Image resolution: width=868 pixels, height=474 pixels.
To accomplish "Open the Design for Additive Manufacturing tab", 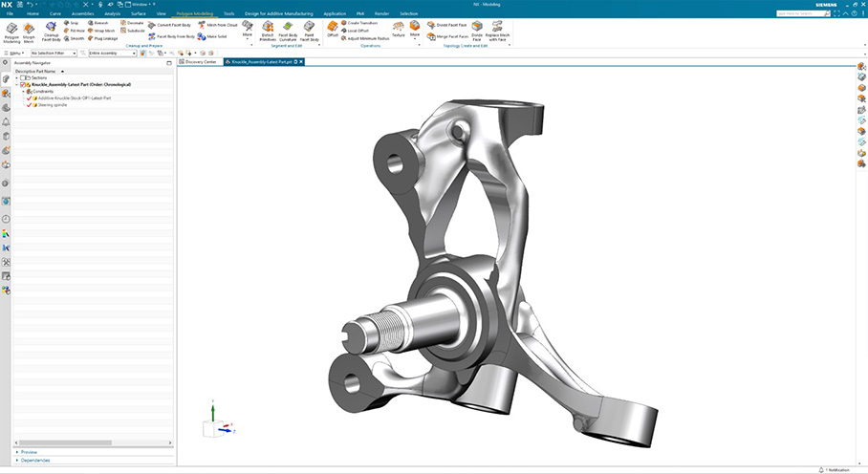I will [278, 13].
